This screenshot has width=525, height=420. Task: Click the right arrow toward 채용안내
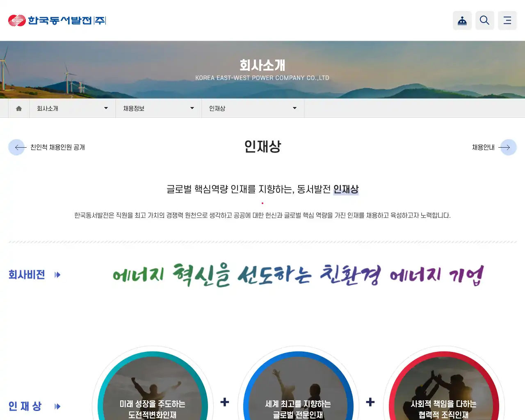tap(508, 147)
